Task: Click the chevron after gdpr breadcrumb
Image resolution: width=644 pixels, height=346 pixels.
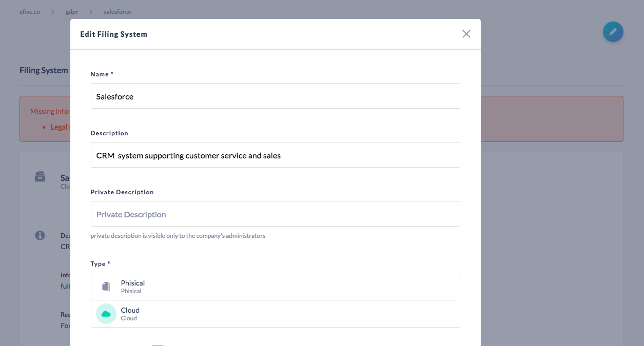Action: pos(90,11)
